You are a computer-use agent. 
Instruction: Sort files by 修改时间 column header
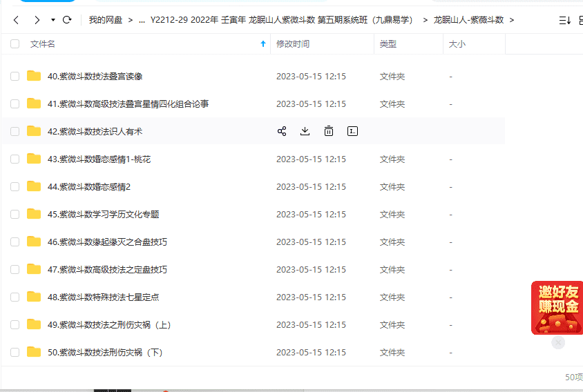pyautogui.click(x=293, y=44)
